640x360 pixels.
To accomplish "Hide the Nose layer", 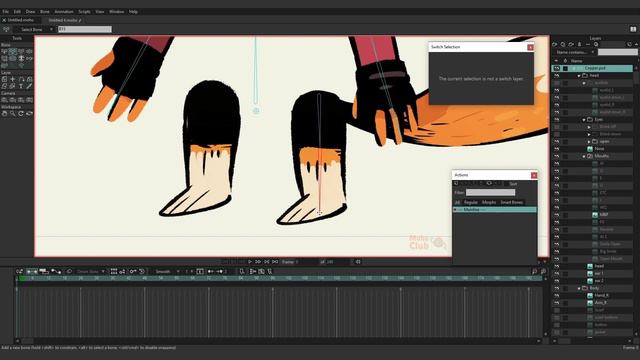I will 557,149.
